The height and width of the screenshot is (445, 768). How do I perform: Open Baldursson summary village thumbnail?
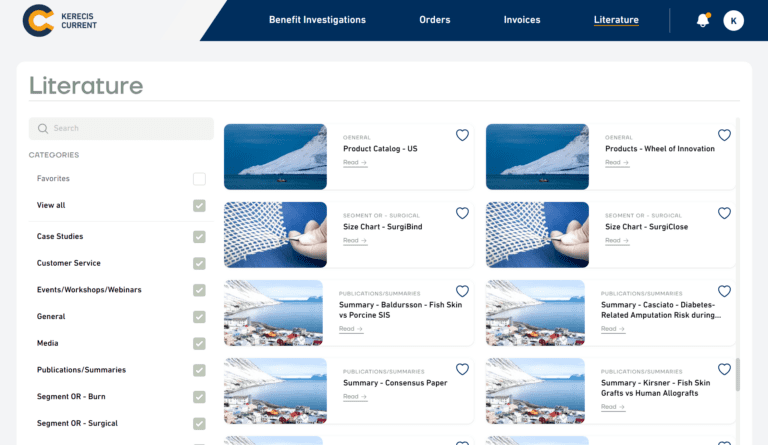pos(273,313)
